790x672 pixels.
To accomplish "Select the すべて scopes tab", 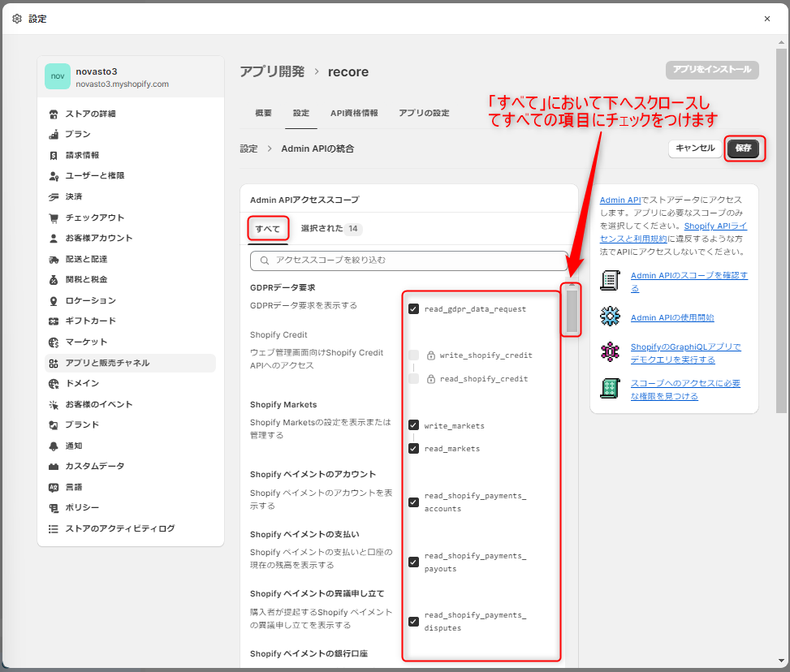I will (268, 229).
